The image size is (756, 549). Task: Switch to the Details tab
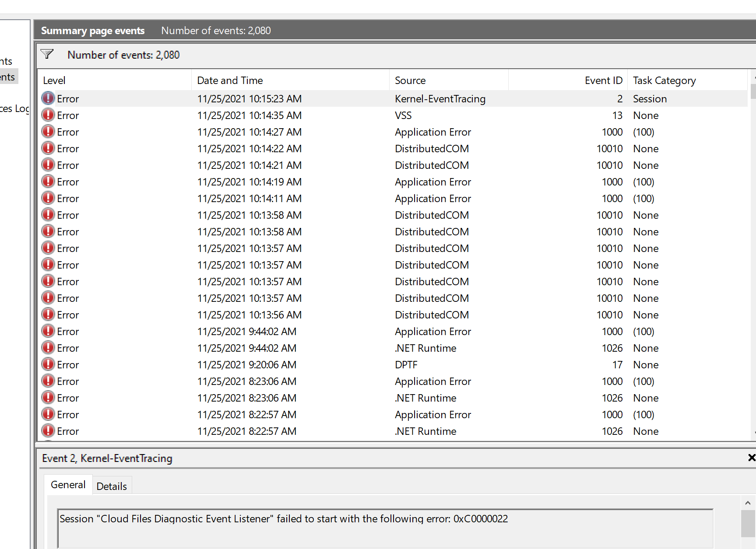(x=112, y=486)
